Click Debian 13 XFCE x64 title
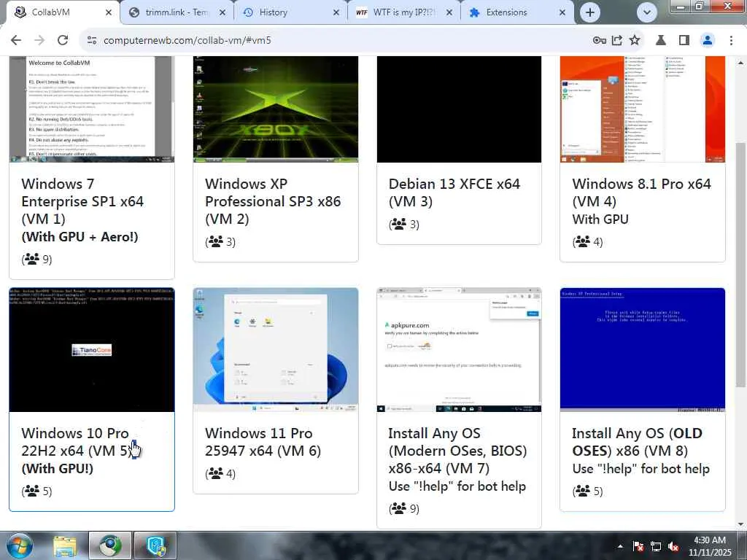The width and height of the screenshot is (747, 560). pyautogui.click(x=454, y=192)
